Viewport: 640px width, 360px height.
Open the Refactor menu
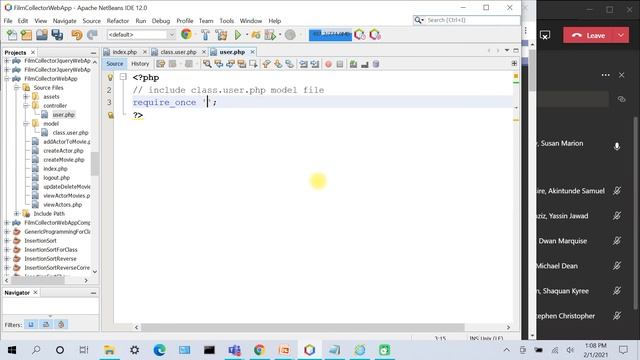click(118, 20)
